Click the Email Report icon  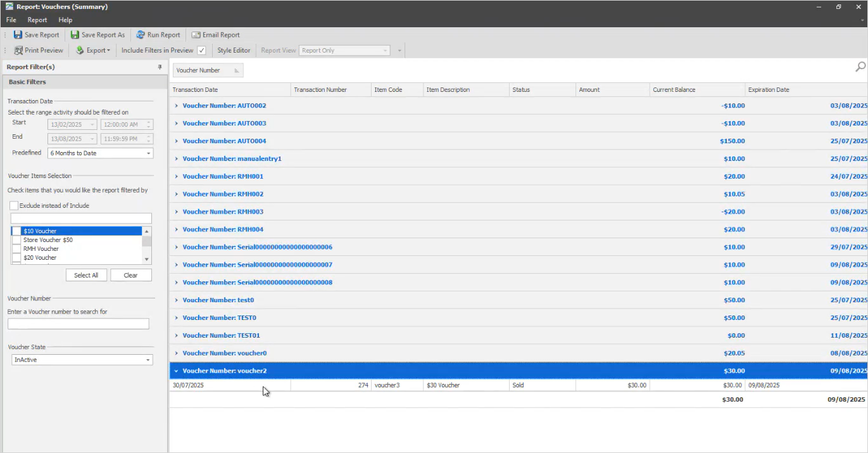point(196,35)
